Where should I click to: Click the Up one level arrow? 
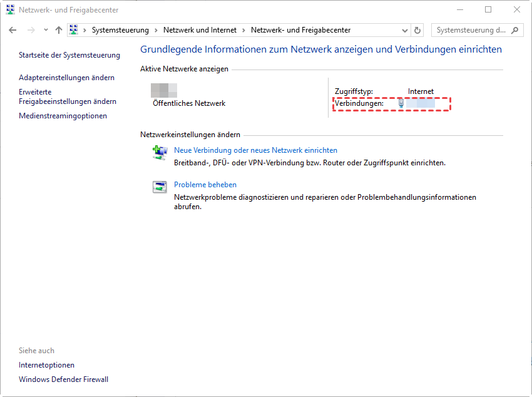(x=59, y=30)
